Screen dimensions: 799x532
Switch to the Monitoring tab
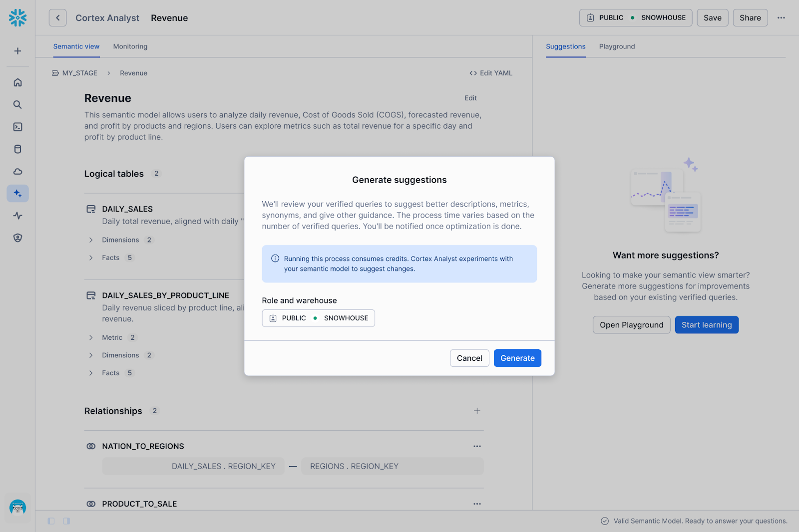click(130, 46)
